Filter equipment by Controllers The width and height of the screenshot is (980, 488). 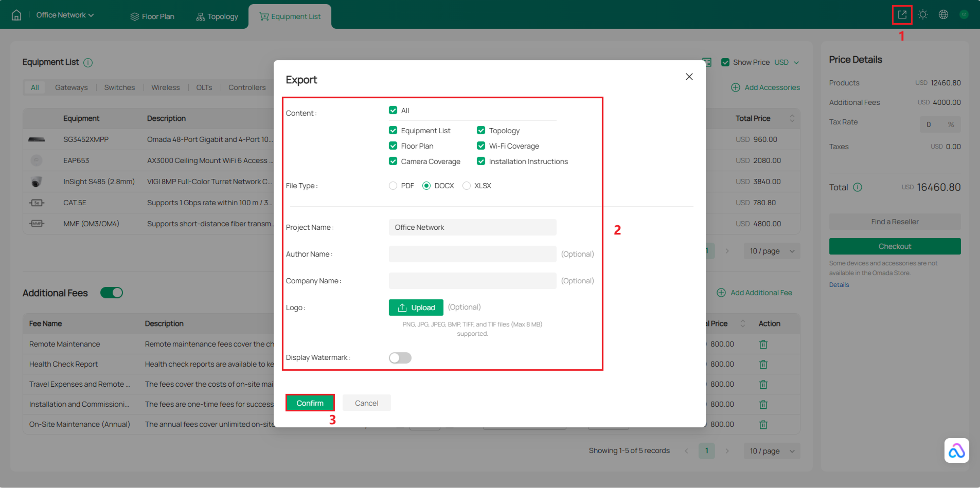[247, 88]
